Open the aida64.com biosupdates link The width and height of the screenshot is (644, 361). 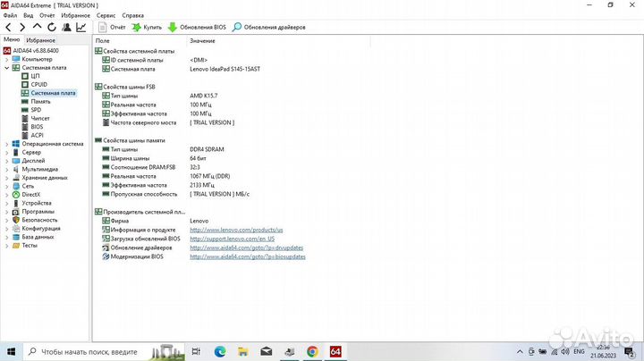(248, 256)
